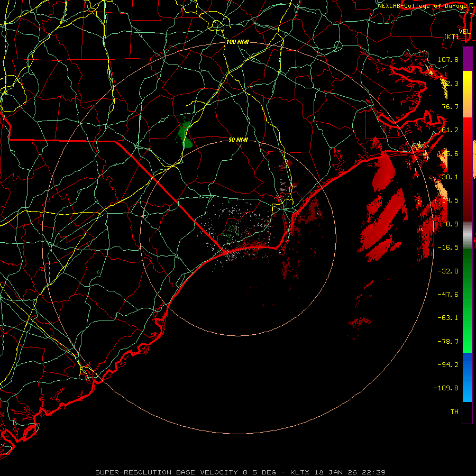The image size is (476, 476).
Task: Click the "VEL" legend title
Action: 465,32
